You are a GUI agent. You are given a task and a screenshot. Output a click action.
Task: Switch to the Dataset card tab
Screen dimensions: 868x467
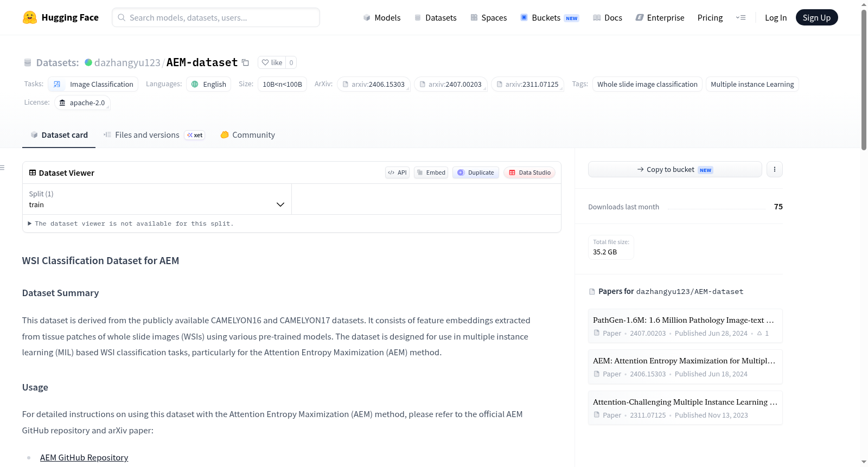59,135
